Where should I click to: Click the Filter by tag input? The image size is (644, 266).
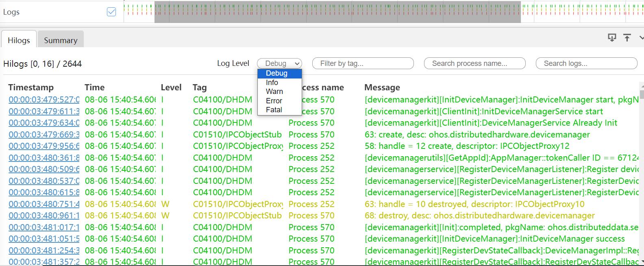click(363, 63)
